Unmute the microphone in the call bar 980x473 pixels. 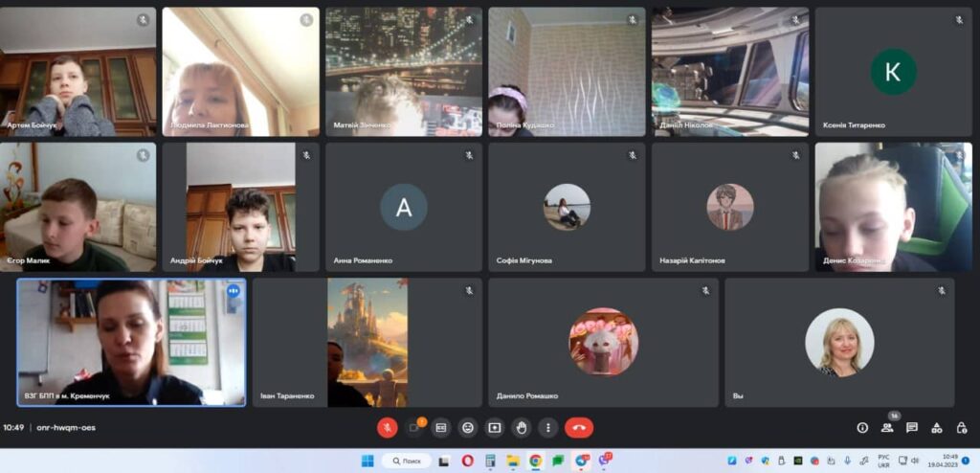[x=387, y=428]
